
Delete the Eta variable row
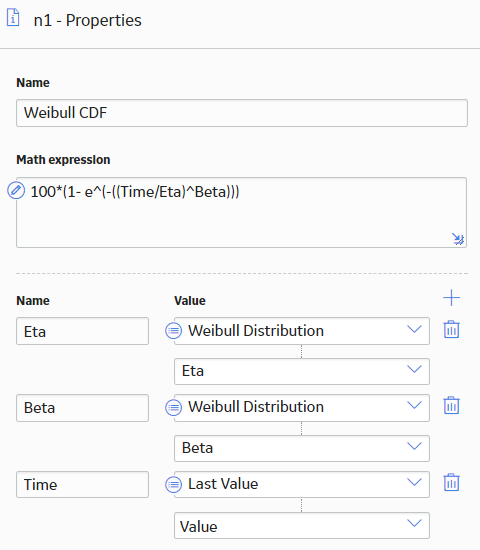pyautogui.click(x=452, y=329)
